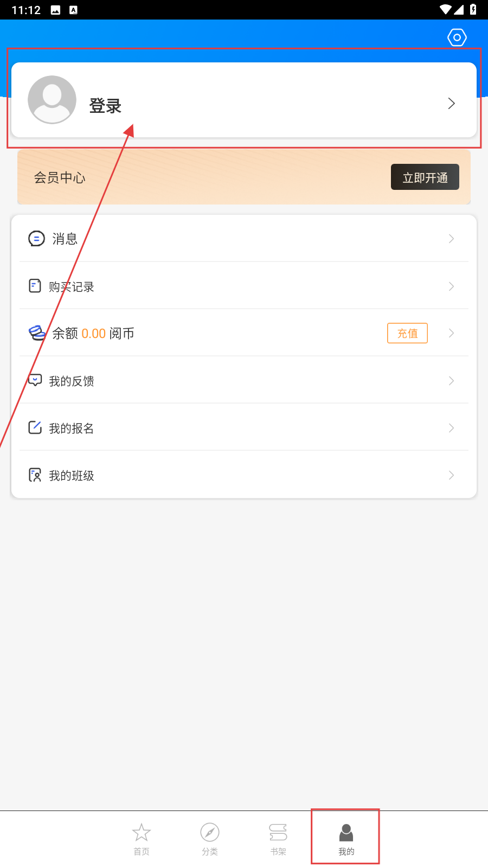Image resolution: width=488 pixels, height=868 pixels.
Task: Select the 我的 tab
Action: (346, 838)
